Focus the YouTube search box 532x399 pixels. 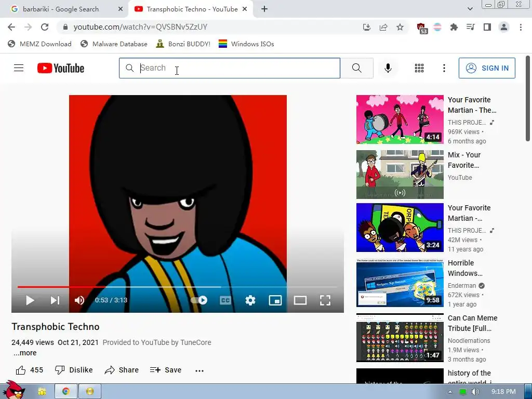(229, 68)
